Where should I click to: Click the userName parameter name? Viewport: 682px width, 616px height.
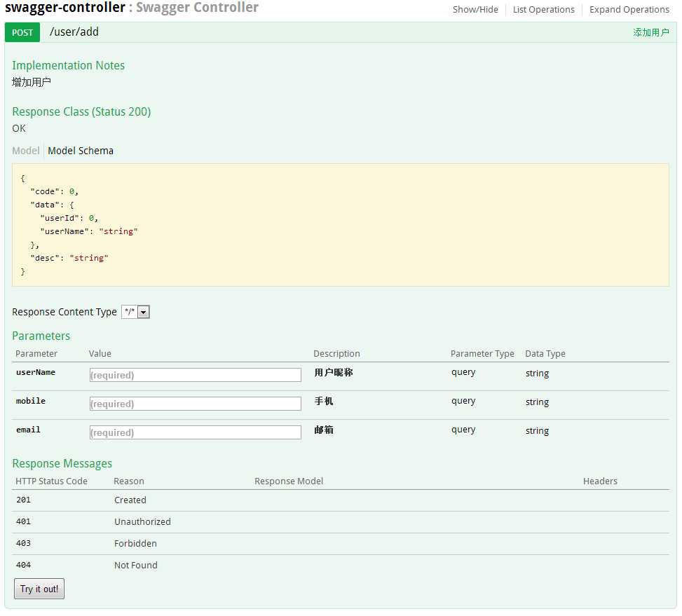click(x=36, y=373)
